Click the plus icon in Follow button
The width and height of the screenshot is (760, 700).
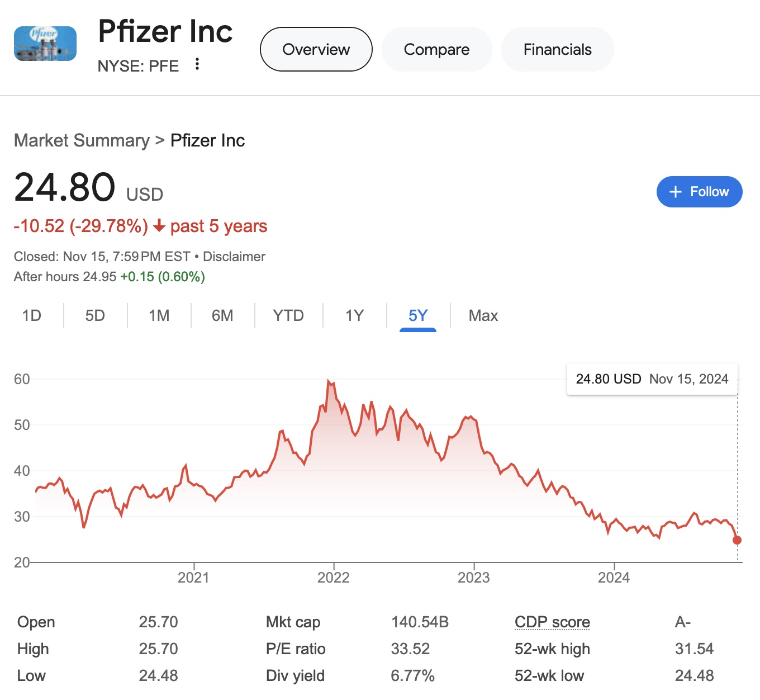pos(676,192)
